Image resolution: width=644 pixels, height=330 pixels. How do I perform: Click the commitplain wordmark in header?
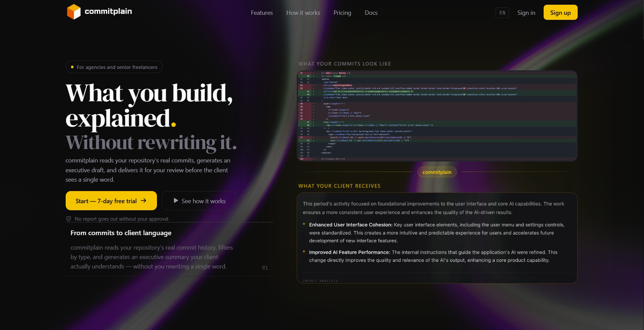click(108, 11)
